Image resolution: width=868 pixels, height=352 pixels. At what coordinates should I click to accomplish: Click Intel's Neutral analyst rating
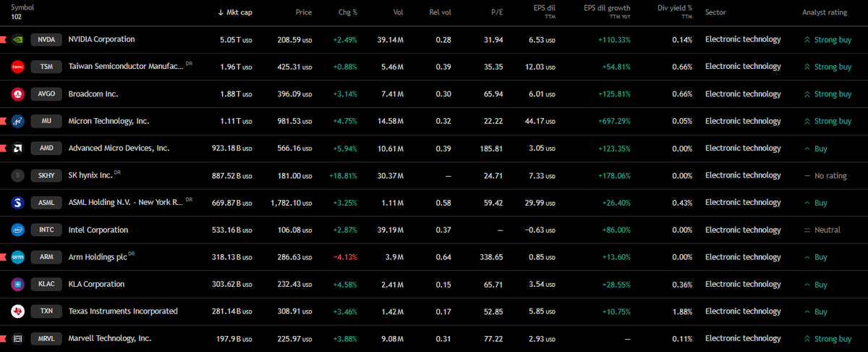[822, 230]
